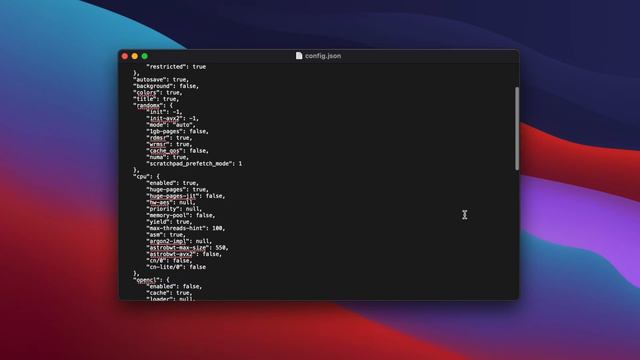This screenshot has height=360, width=640.
Task: Click the "memory-pool": false line
Action: tap(181, 216)
